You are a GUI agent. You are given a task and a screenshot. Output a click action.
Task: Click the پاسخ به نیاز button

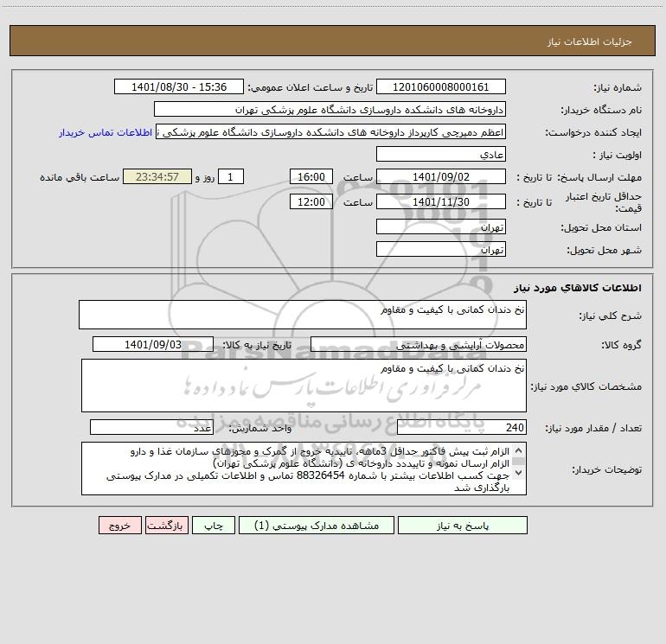pyautogui.click(x=463, y=525)
